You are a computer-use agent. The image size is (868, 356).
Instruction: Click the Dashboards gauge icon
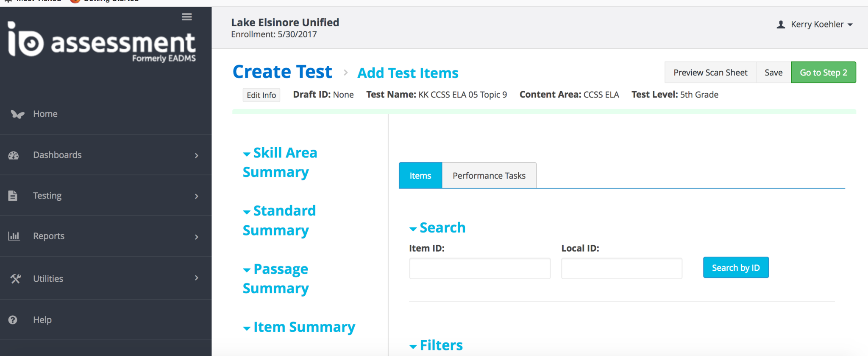[14, 155]
